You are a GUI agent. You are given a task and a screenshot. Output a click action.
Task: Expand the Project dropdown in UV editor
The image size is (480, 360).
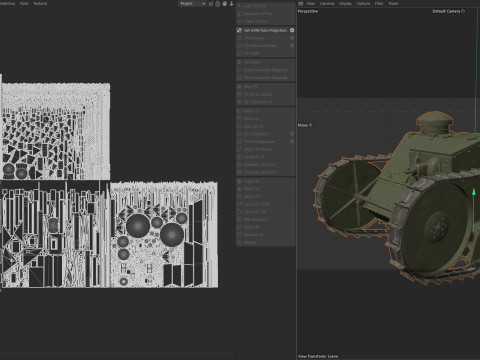pos(192,4)
